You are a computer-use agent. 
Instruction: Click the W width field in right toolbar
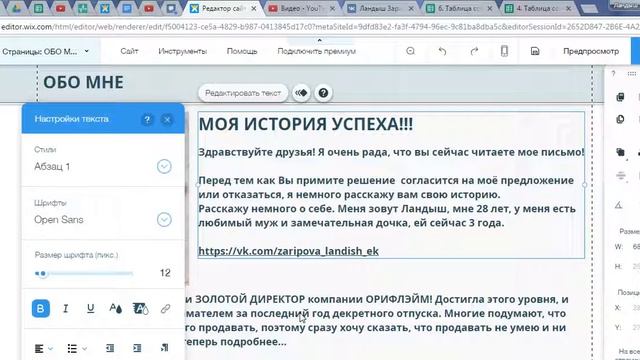636,247
